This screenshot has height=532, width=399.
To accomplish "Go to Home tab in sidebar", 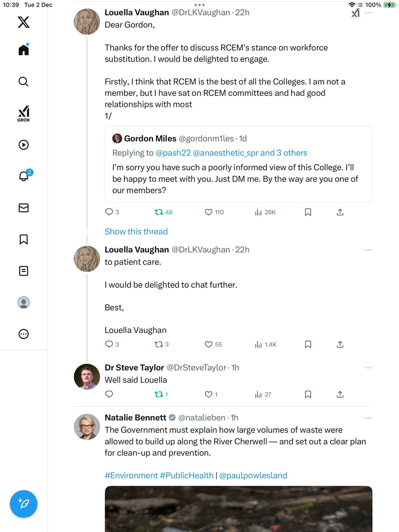I will tap(24, 50).
